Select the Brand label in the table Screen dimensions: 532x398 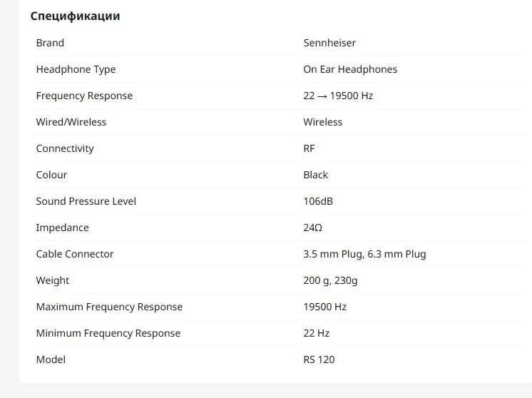coord(50,43)
